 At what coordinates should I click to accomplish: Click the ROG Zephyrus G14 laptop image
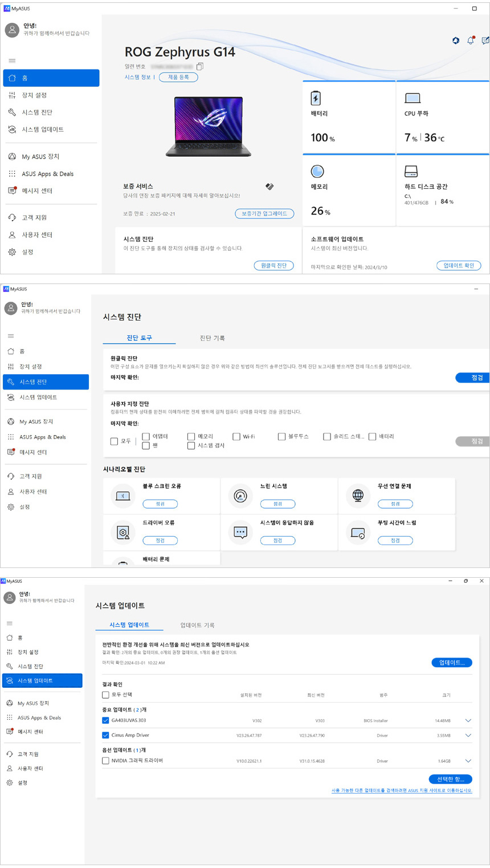pos(209,126)
